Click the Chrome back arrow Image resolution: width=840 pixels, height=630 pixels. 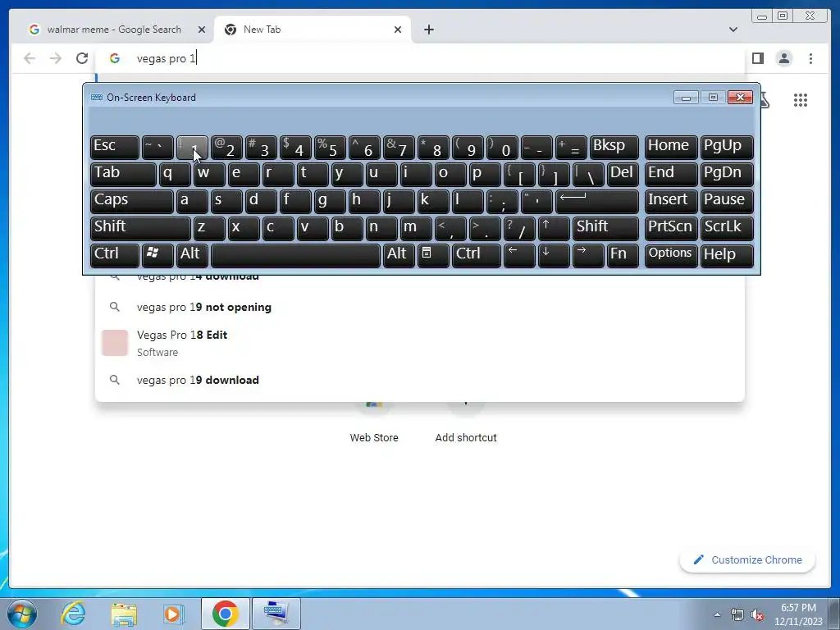tap(30, 58)
